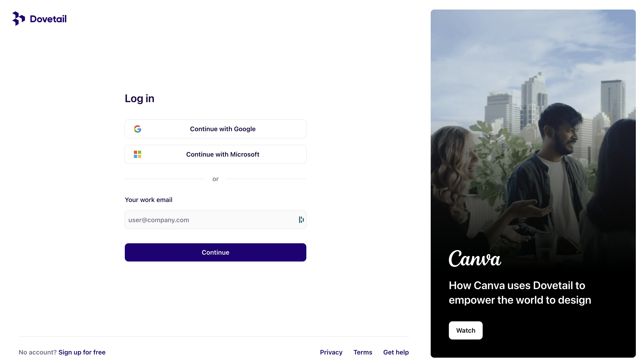View the Terms
644x364 pixels.
click(362, 352)
